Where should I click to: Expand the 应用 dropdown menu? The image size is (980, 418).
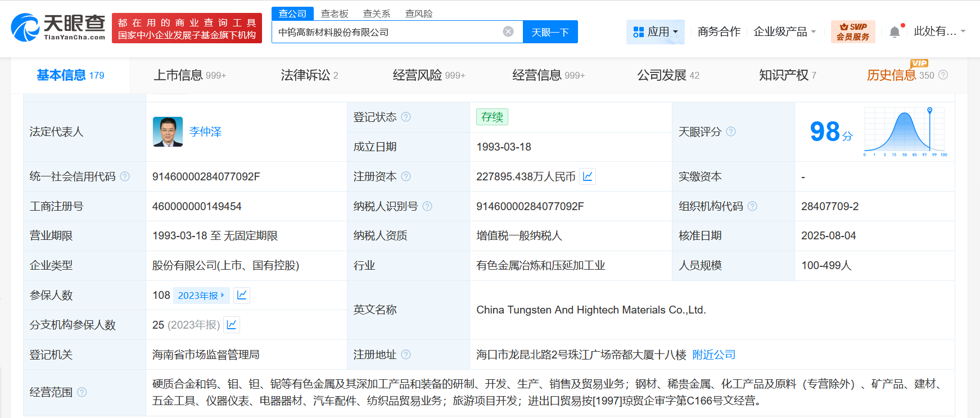(655, 32)
